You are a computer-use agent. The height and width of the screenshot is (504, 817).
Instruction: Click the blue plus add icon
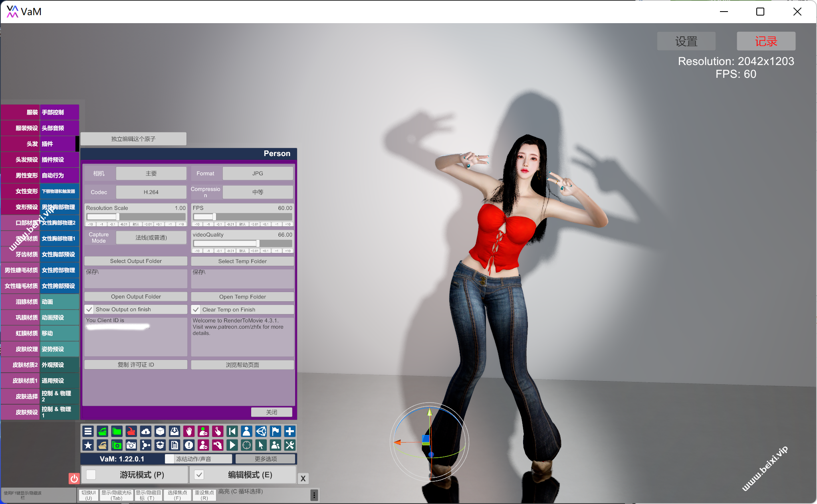click(x=290, y=431)
